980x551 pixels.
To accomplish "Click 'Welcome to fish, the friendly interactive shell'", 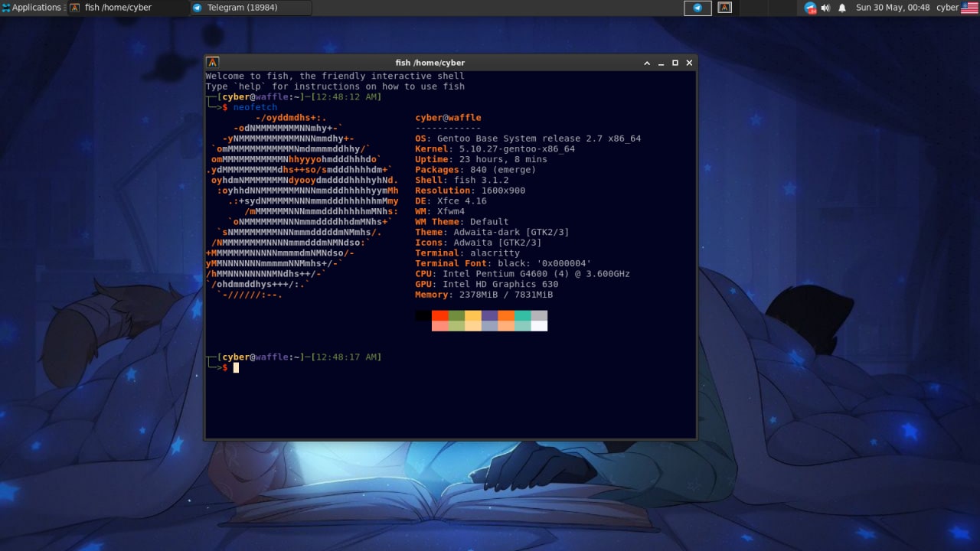I will tap(335, 77).
